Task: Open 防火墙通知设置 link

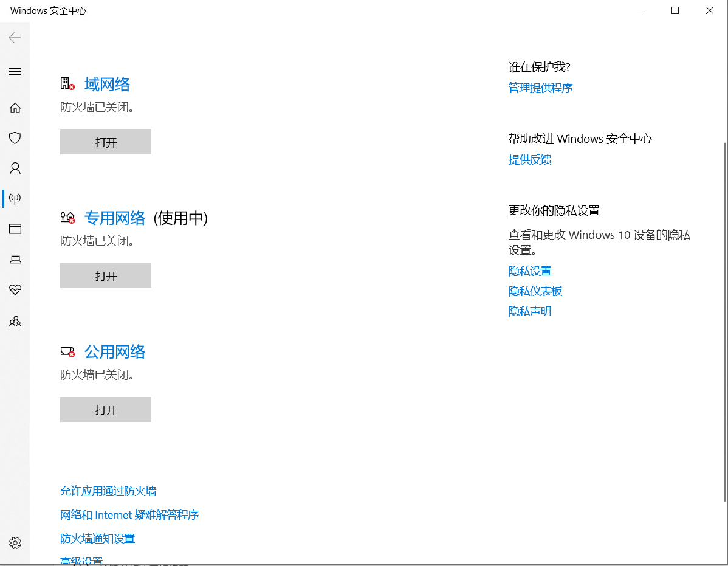Action: (97, 539)
